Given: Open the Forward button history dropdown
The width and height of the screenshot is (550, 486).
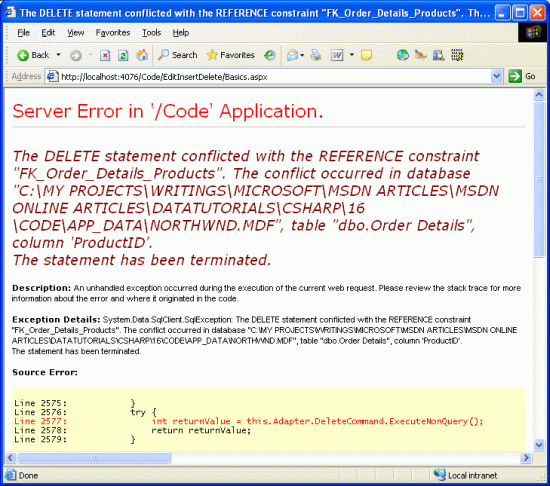Looking at the screenshot, I should point(90,55).
